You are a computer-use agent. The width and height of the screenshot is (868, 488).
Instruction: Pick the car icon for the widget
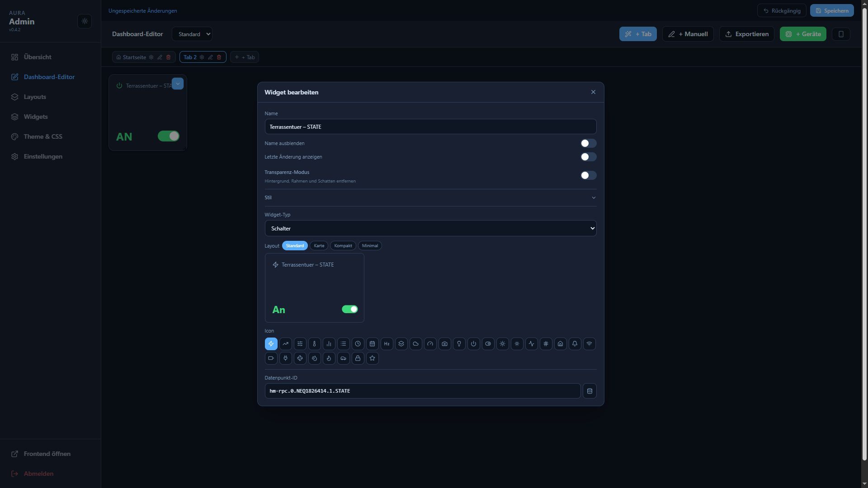pos(344,358)
